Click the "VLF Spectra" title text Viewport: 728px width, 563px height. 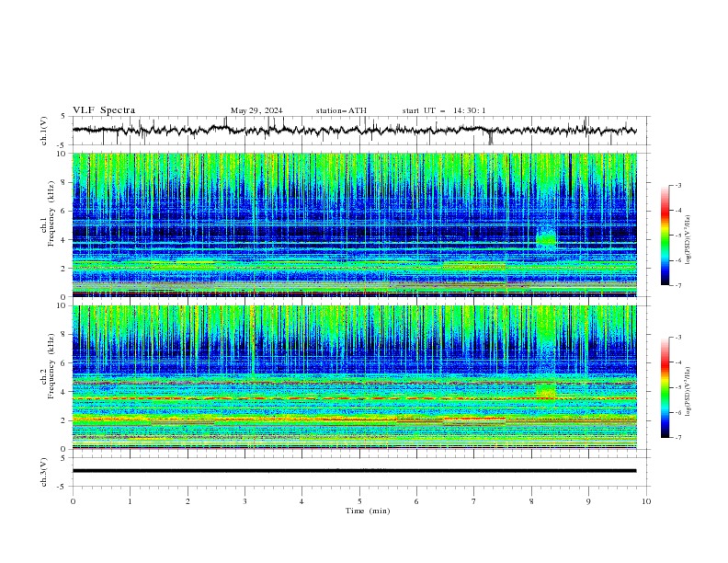[104, 110]
